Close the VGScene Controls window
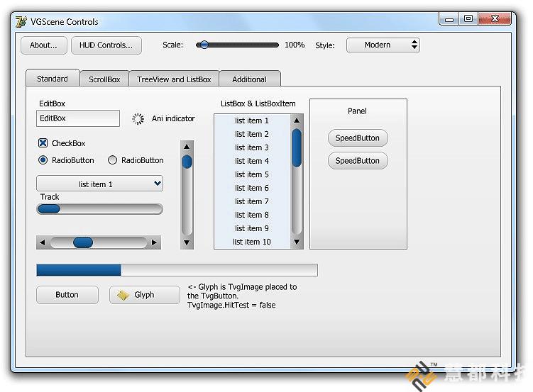This screenshot has width=533, height=392. pos(495,19)
